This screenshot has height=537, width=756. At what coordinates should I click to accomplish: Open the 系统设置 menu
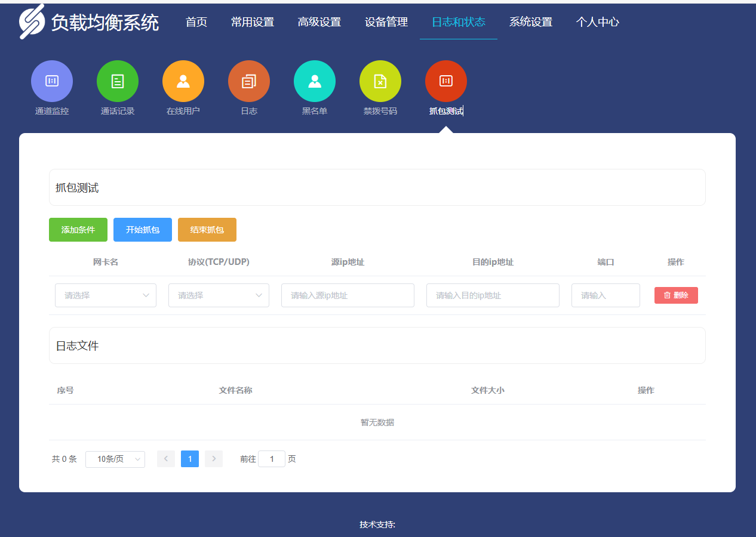pyautogui.click(x=531, y=22)
